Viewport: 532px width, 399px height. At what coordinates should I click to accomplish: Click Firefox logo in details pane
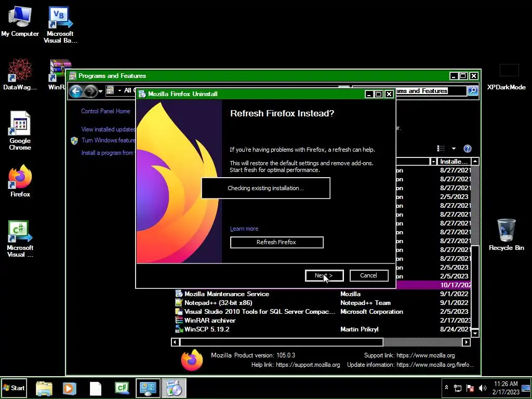pos(192,361)
